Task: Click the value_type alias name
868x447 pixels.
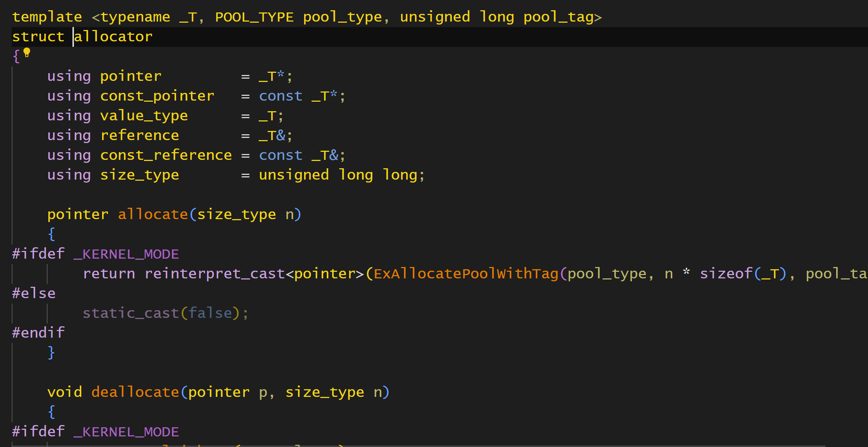Action: pos(144,116)
